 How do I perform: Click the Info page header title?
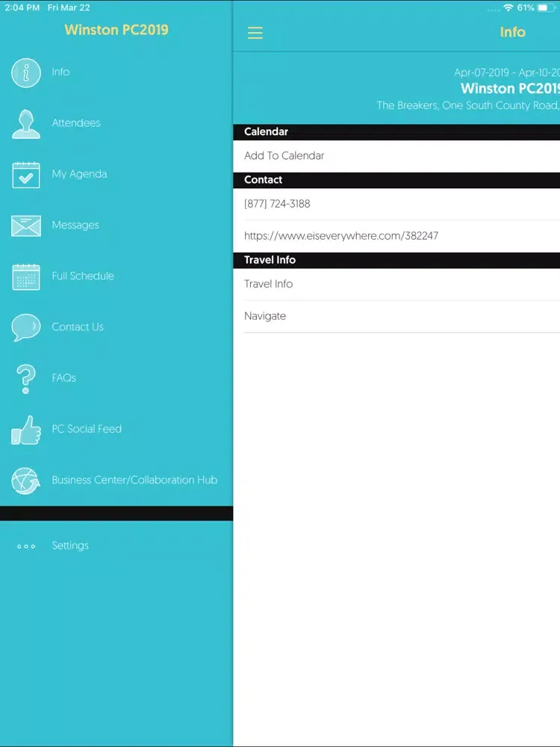(512, 32)
